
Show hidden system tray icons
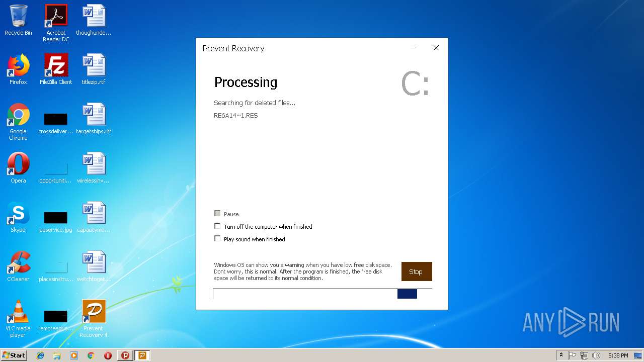(561, 355)
